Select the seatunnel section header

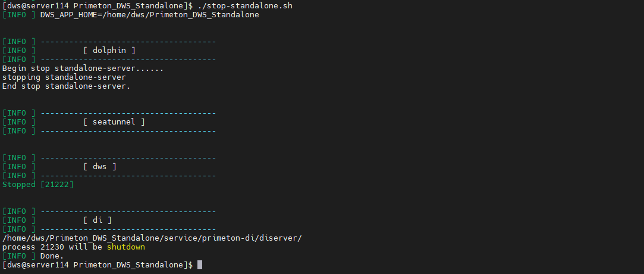(x=114, y=122)
